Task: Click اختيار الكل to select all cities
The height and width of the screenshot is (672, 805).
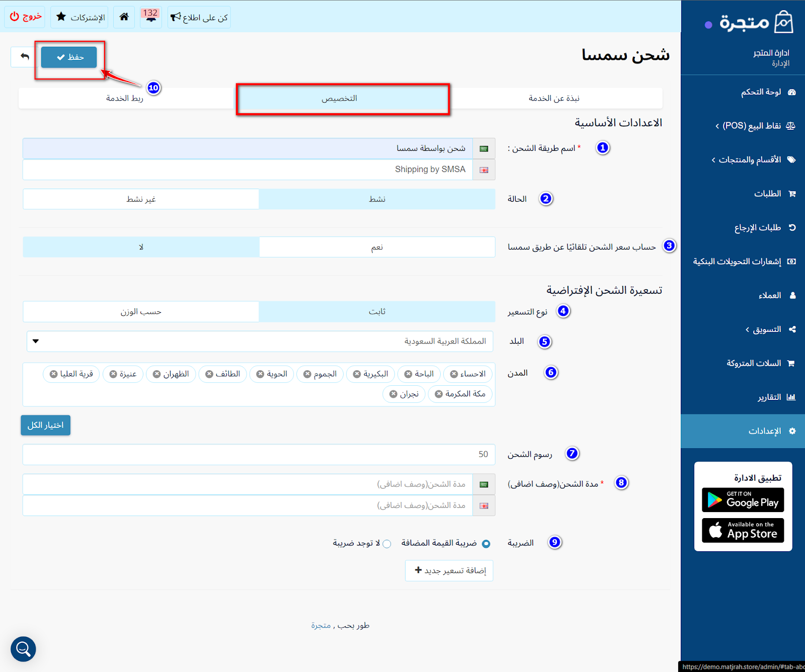Action: coord(45,426)
